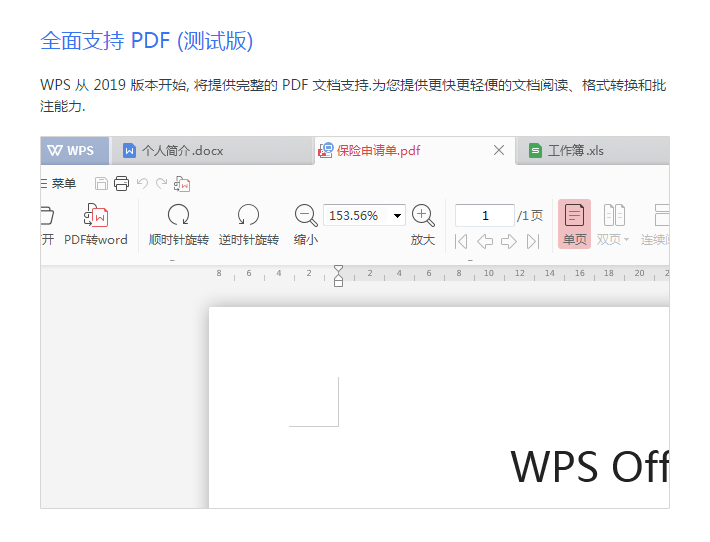
Task: Expand the 双页 dropdown arrow
Action: click(627, 240)
